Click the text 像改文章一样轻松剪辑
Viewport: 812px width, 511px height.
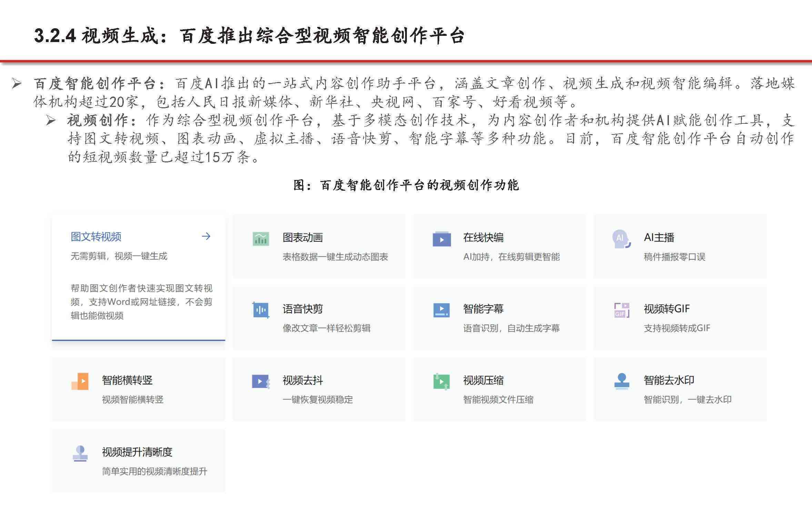327,328
